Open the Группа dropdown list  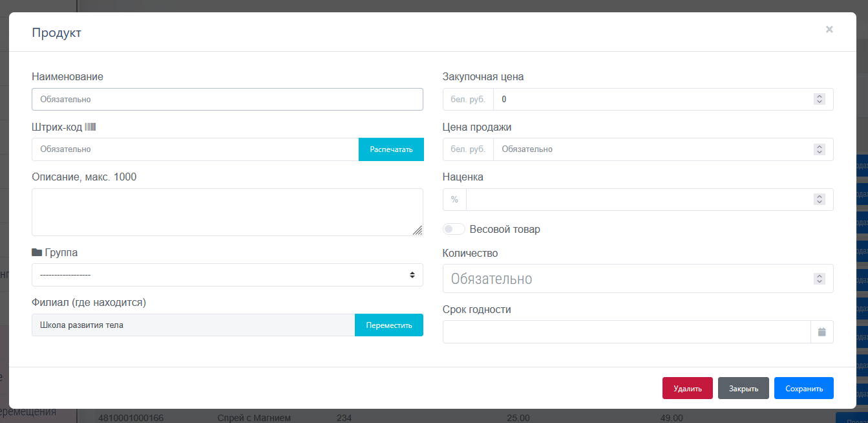point(227,275)
